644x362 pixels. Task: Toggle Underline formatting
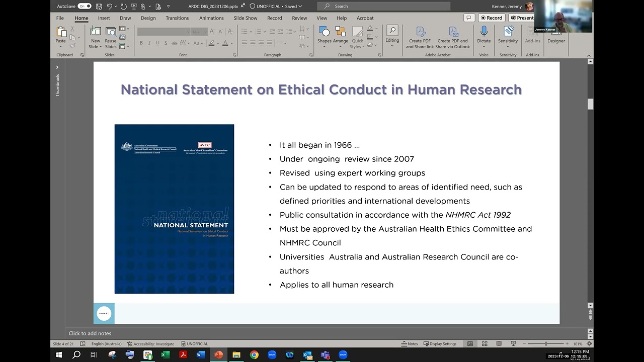pos(157,43)
